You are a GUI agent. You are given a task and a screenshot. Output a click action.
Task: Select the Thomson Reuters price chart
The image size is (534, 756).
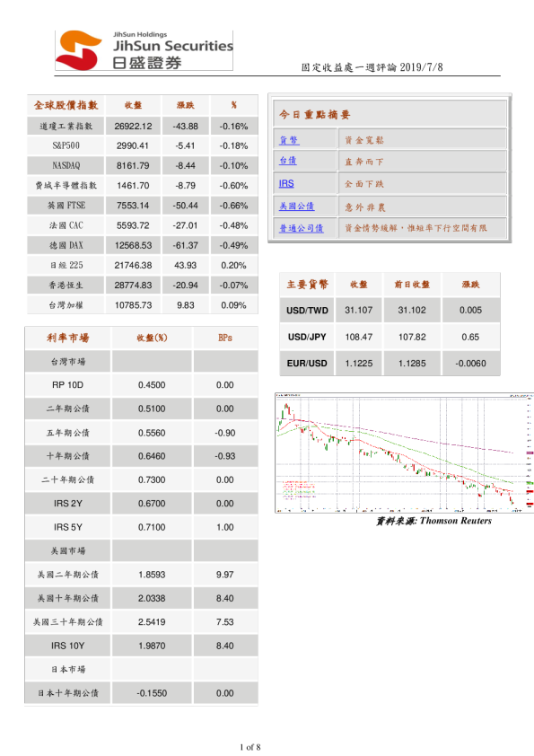coord(405,453)
